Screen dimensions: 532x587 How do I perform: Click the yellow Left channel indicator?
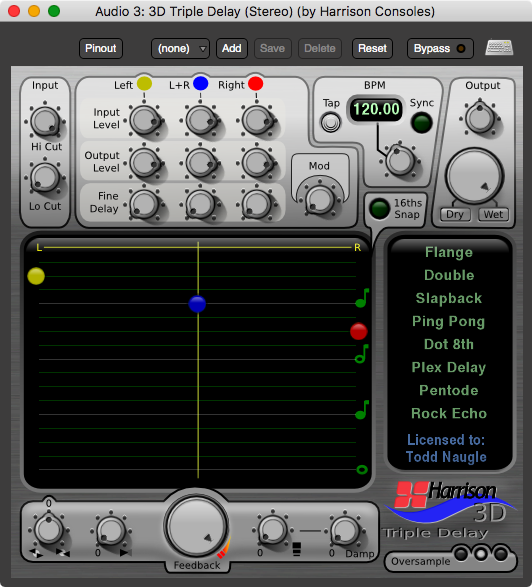(144, 83)
